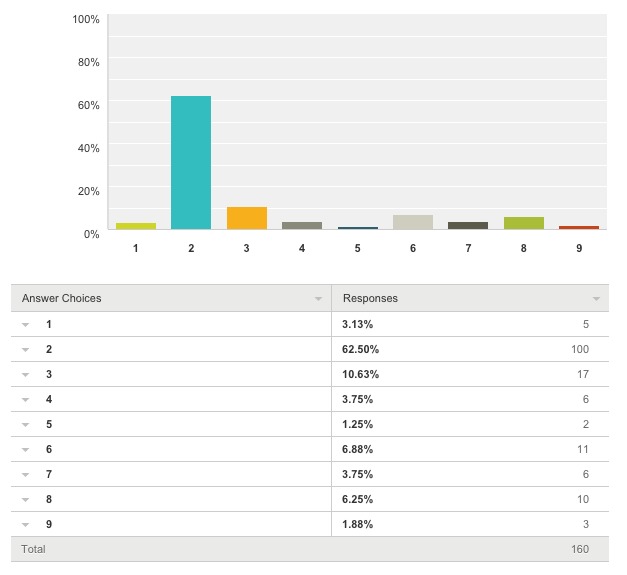Click the light gray bar for choice 6

[412, 222]
